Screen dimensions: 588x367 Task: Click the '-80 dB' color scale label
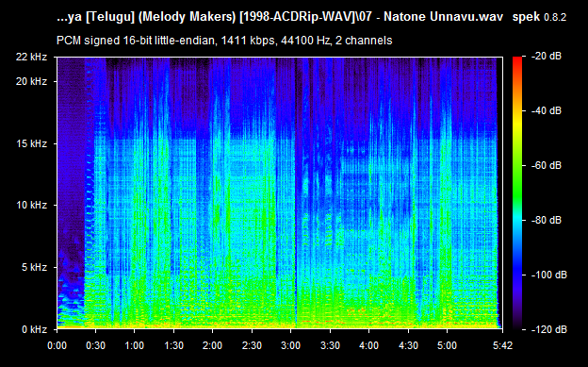[x=547, y=220]
